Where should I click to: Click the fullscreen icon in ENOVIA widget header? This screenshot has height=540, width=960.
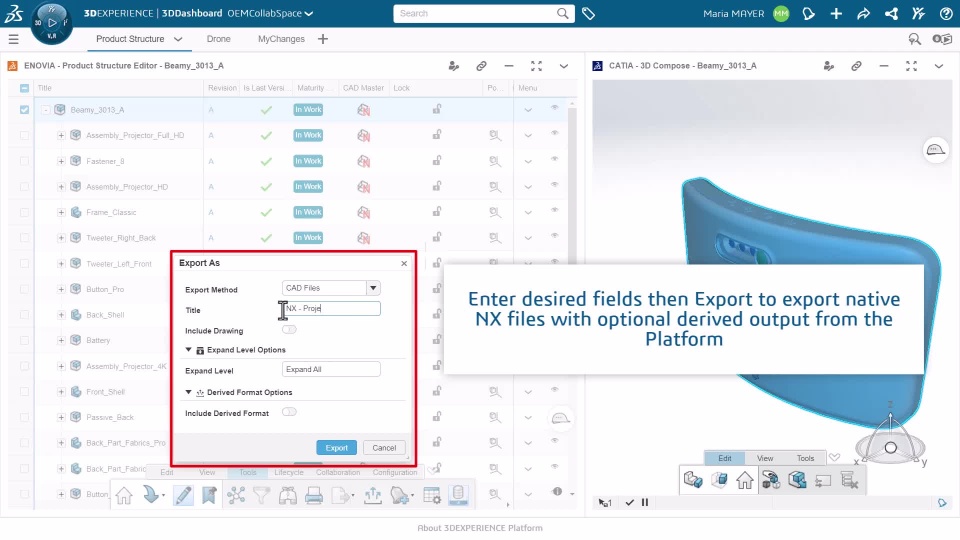pos(536,66)
